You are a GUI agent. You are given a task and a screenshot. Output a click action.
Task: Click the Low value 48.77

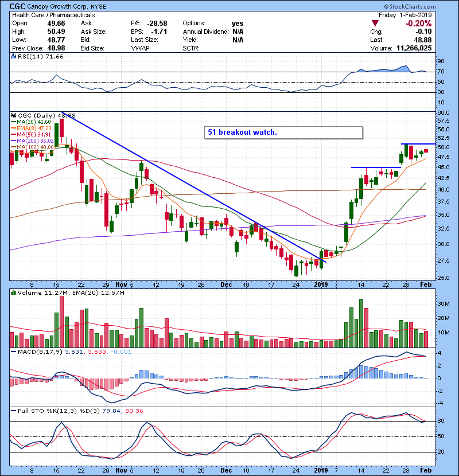click(56, 40)
